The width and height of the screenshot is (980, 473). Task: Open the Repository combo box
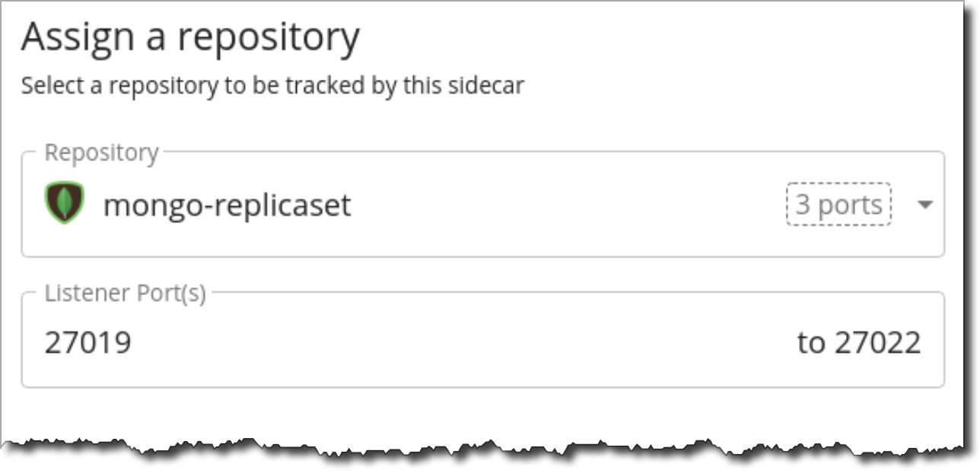point(482,205)
